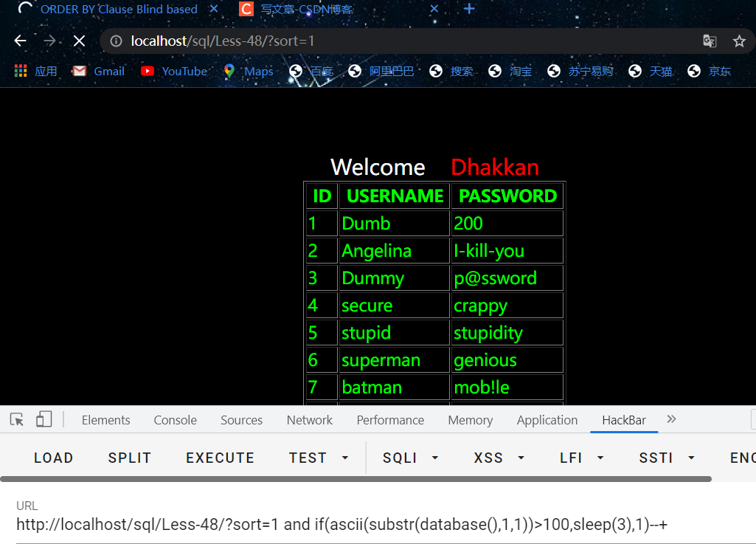Open the Memory panel
Image resolution: width=756 pixels, height=544 pixels.
(x=471, y=420)
